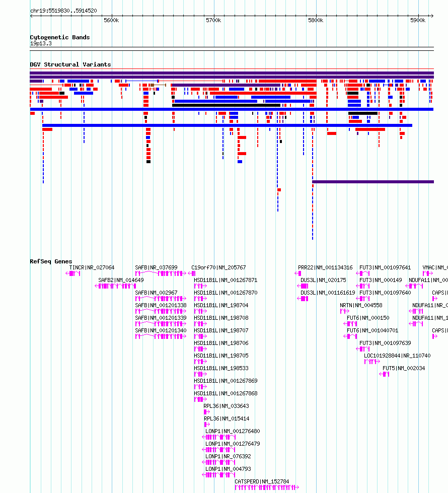Select the DGV Structural Variants track title

pyautogui.click(x=70, y=64)
